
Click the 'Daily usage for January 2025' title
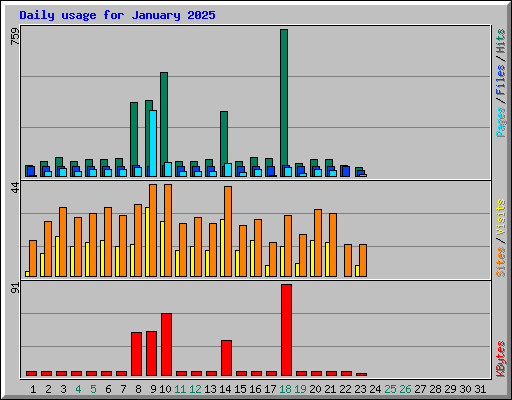[x=117, y=15]
